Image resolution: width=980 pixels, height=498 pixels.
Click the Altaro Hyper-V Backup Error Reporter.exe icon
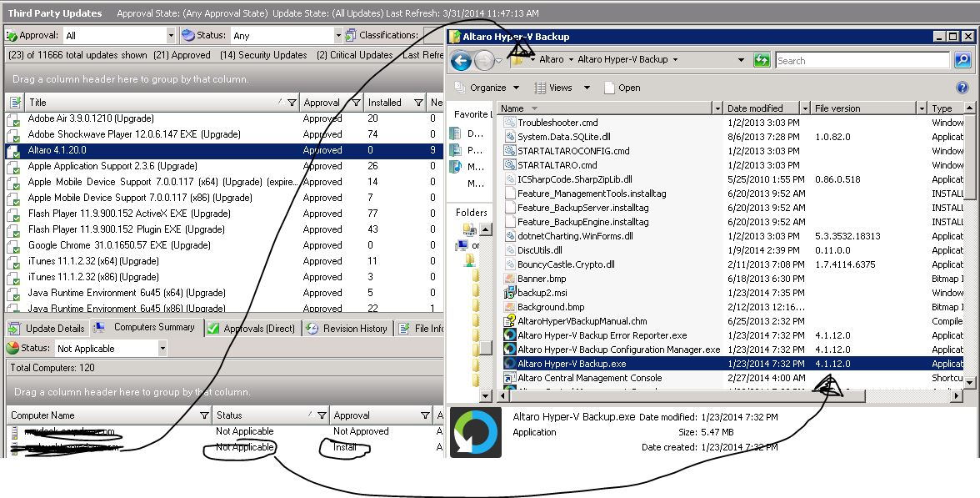tap(509, 335)
